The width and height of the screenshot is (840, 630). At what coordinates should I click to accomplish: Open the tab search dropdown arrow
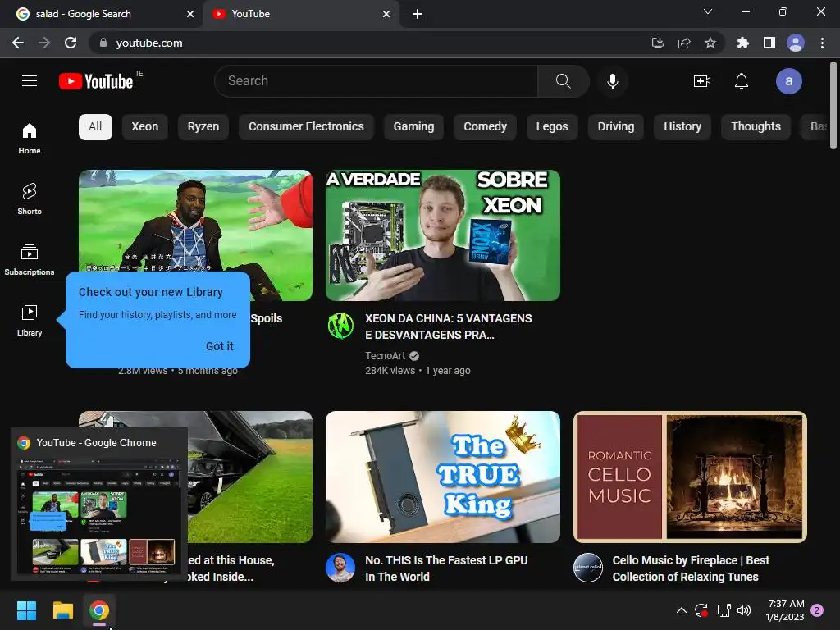point(708,11)
